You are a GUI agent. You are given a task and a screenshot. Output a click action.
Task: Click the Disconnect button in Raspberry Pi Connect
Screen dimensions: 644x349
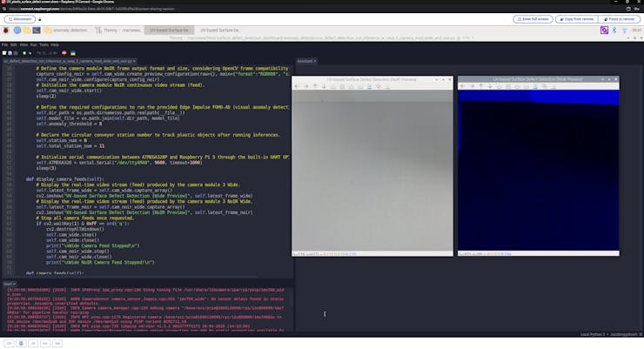(20, 19)
